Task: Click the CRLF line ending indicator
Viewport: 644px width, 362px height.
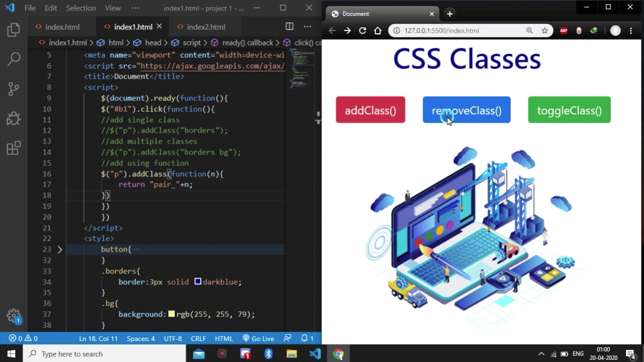Action: click(x=198, y=338)
